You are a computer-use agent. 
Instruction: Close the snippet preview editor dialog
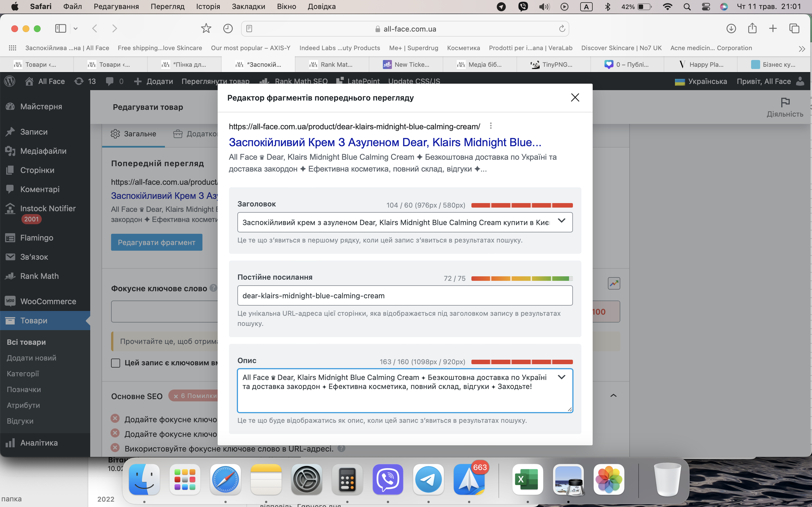(575, 97)
